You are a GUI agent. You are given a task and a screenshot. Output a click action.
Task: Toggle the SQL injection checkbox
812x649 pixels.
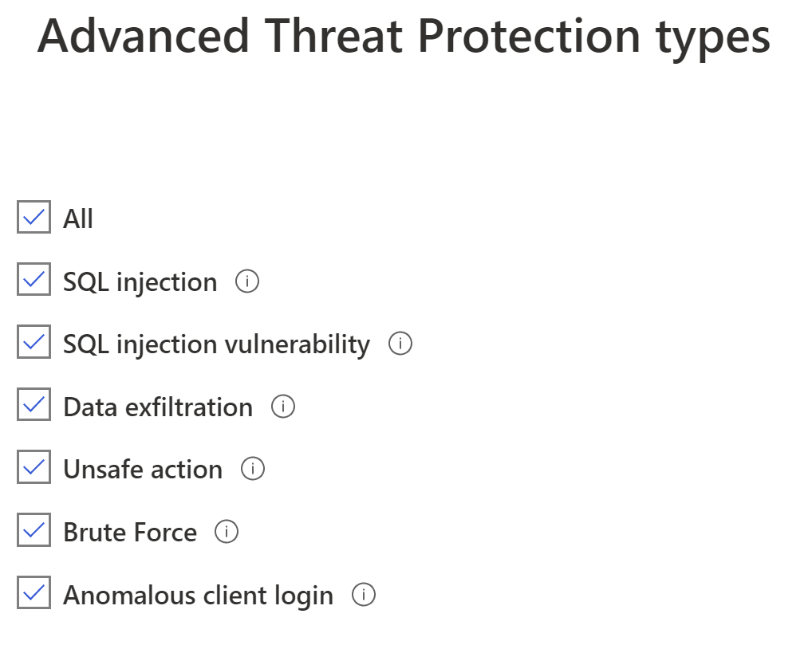tap(34, 279)
